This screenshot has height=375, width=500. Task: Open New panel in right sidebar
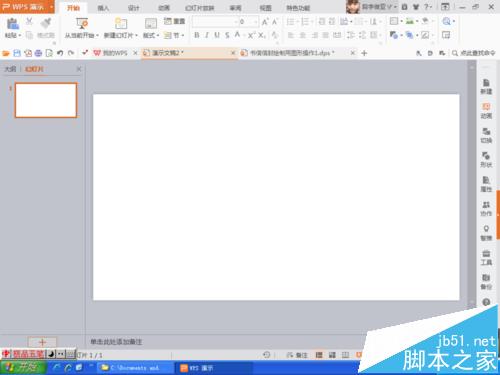click(x=486, y=87)
